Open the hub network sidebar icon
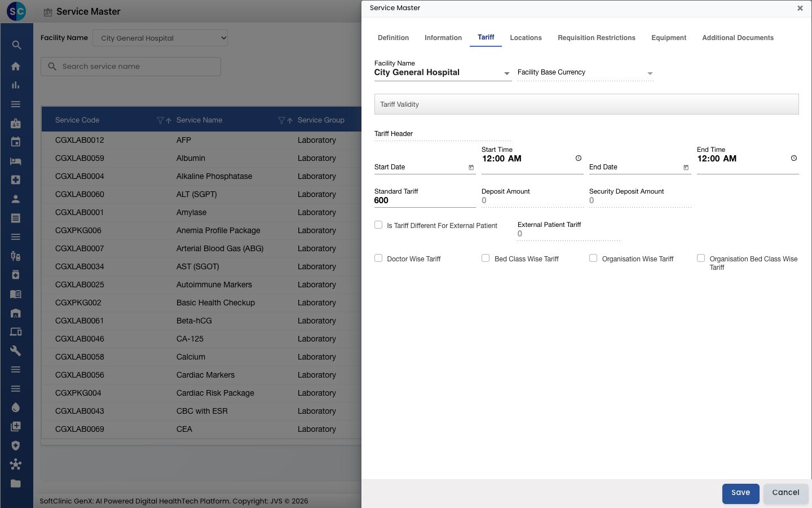The width and height of the screenshot is (812, 508). (x=16, y=465)
